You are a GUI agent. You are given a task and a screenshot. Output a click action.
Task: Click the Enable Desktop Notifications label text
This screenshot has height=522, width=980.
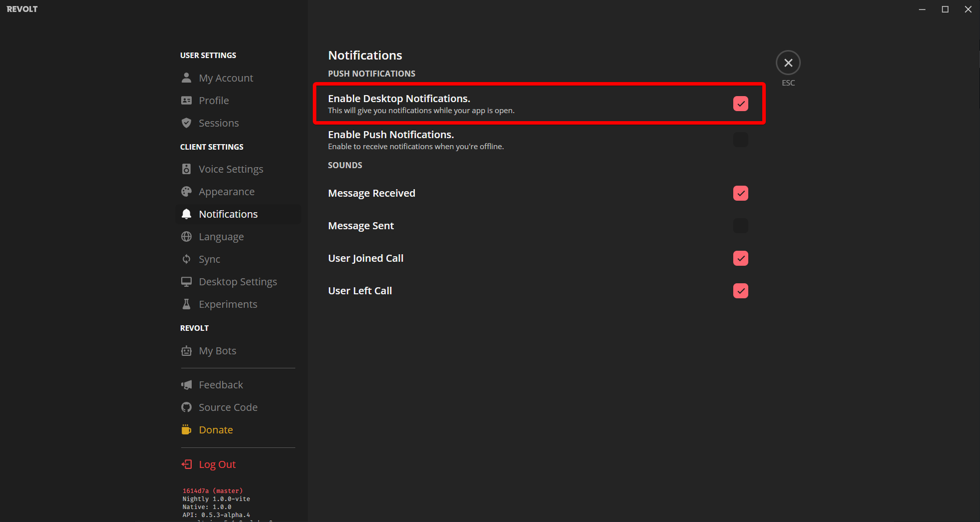coord(399,99)
